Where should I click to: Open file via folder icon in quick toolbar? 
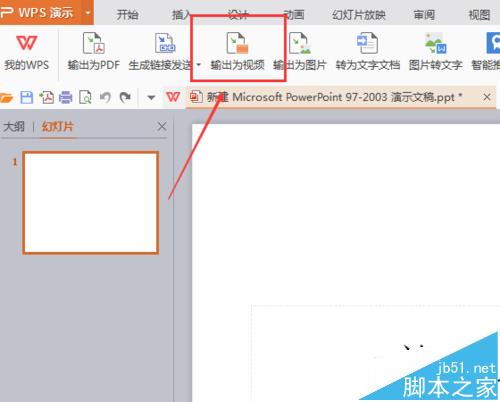tap(7, 98)
